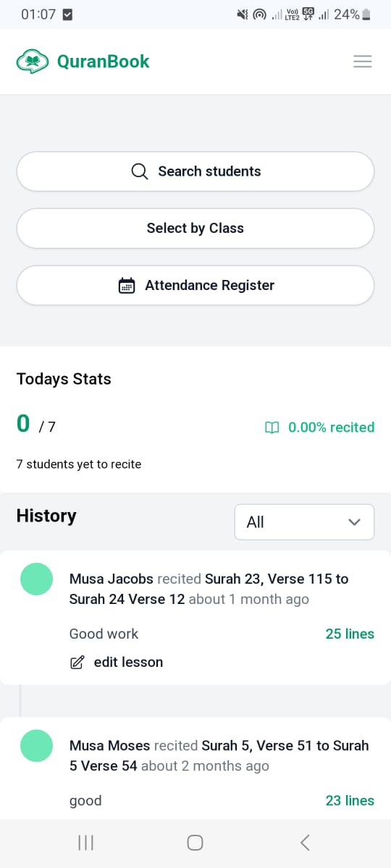Tap the pencil edit icon under Good work
The width and height of the screenshot is (391, 868).
point(77,662)
